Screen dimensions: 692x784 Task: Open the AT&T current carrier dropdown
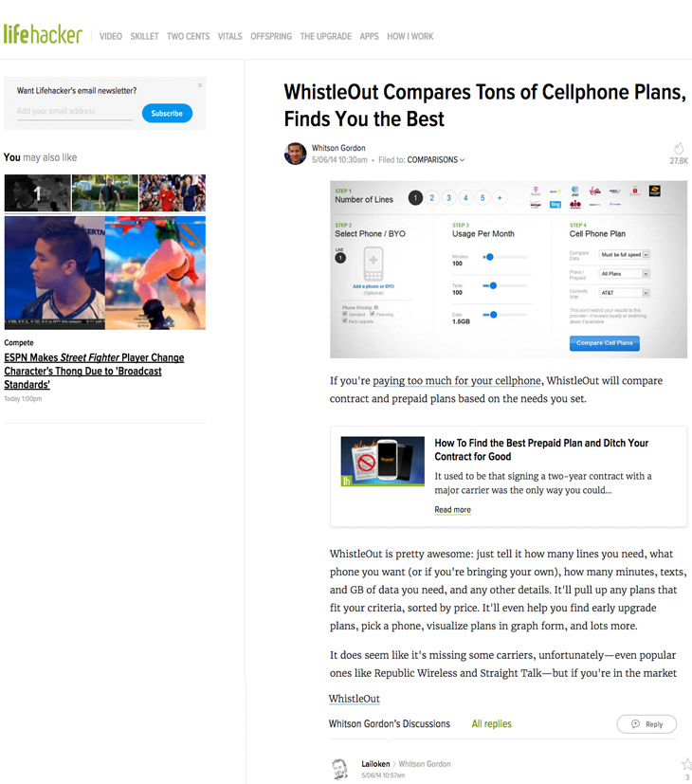coord(624,293)
